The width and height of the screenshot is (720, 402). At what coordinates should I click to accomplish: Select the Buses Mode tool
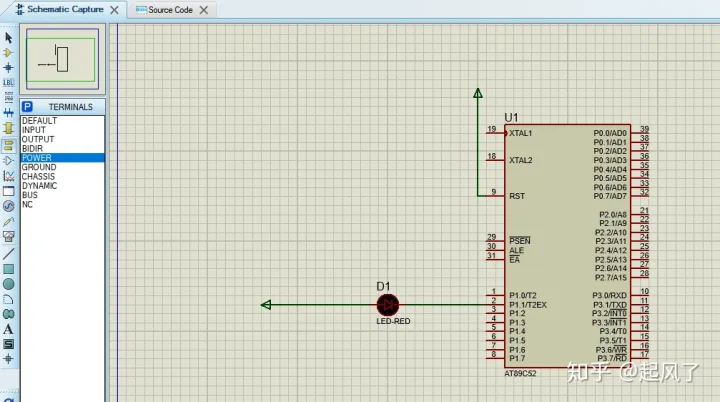[x=8, y=113]
